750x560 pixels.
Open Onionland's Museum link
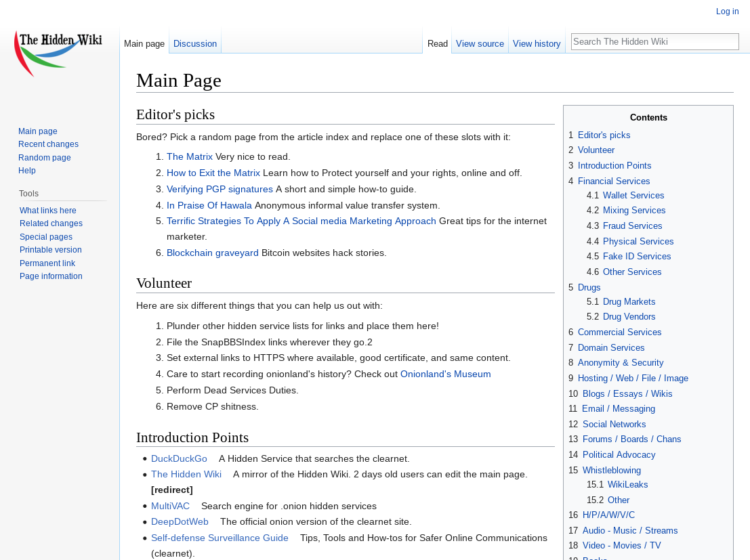445,374
